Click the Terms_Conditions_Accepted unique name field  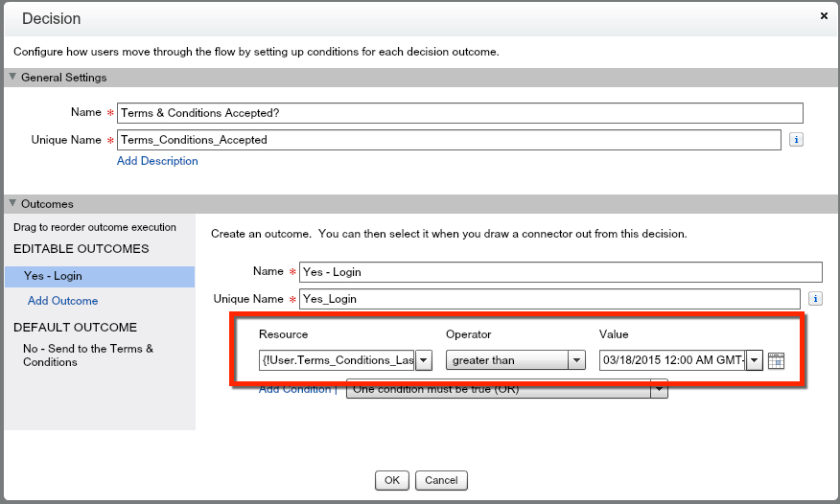pyautogui.click(x=448, y=140)
